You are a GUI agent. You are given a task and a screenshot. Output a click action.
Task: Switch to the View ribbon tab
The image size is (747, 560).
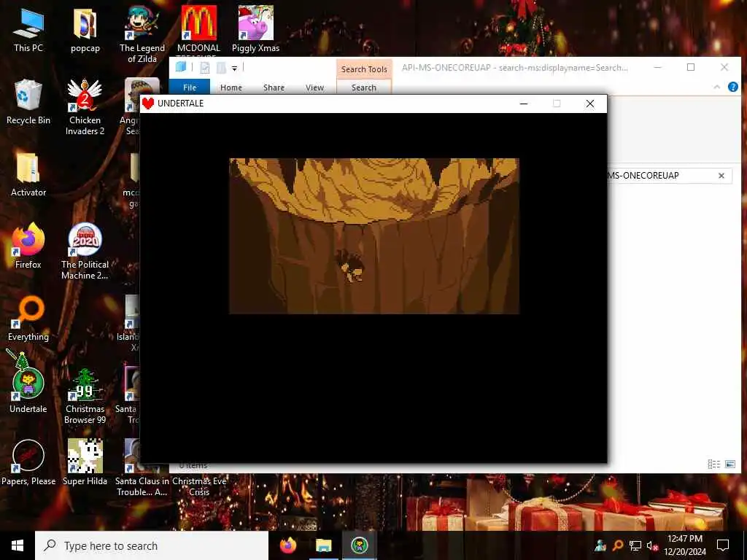(x=314, y=87)
